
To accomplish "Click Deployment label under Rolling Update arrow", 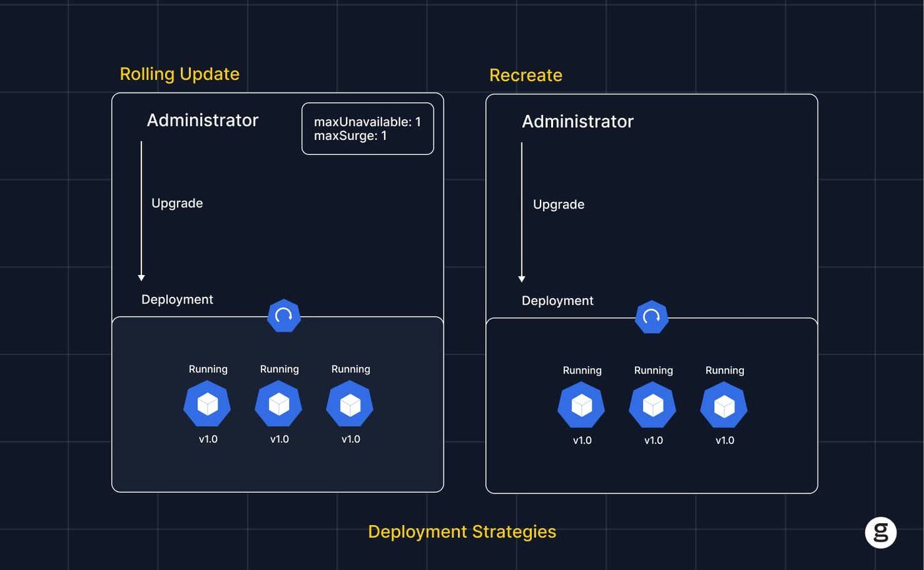I will [x=177, y=300].
